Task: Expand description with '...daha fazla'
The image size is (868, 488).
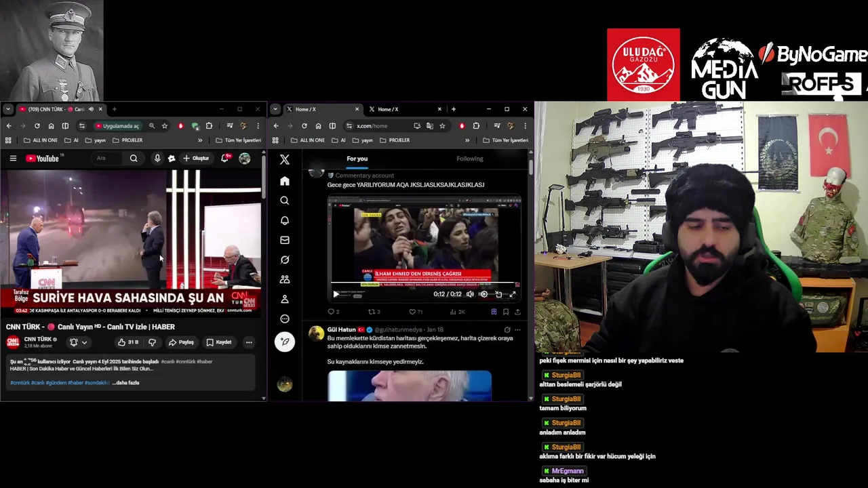Action: [x=125, y=383]
